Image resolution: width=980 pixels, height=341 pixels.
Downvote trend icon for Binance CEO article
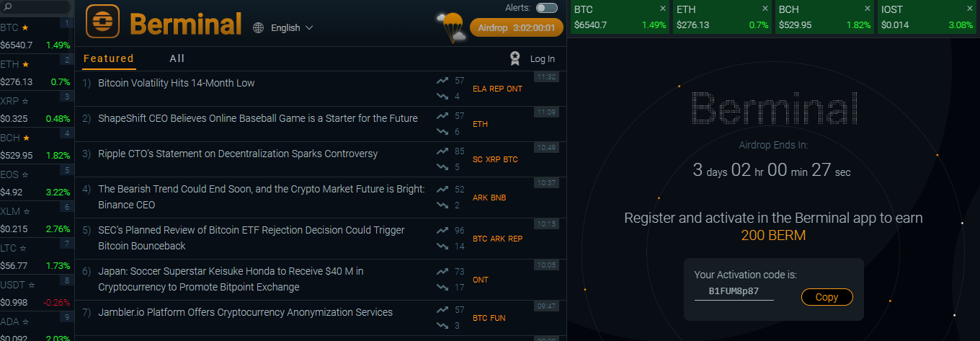[x=442, y=205]
